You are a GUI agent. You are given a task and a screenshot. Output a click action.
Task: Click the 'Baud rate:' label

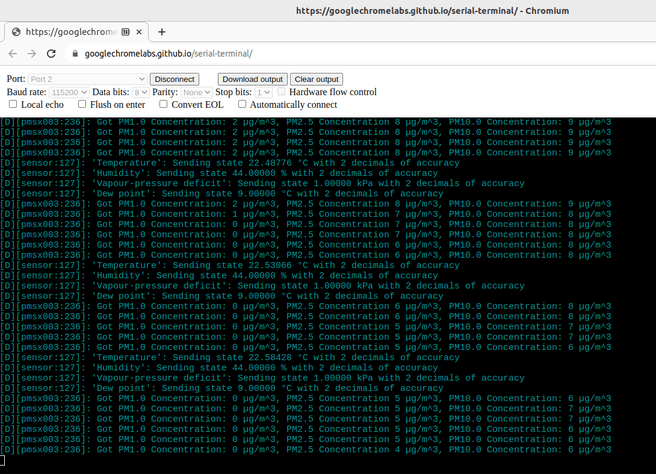[27, 92]
